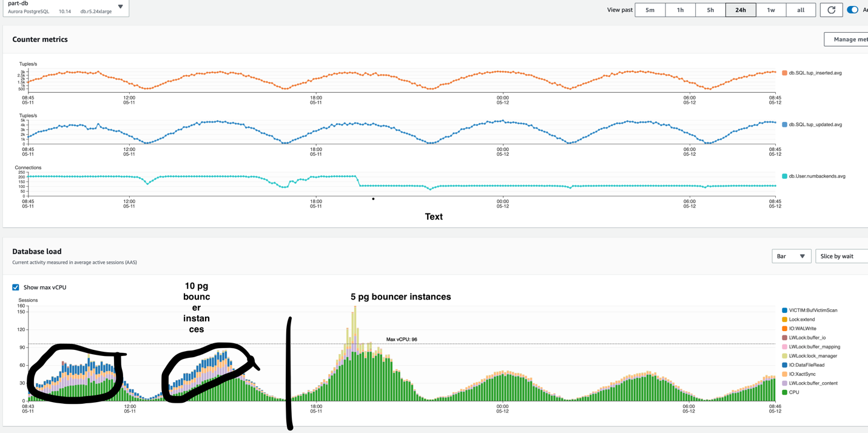868x433 pixels.
Task: Click the db.r5.24xlarge instance class text
Action: point(96,12)
